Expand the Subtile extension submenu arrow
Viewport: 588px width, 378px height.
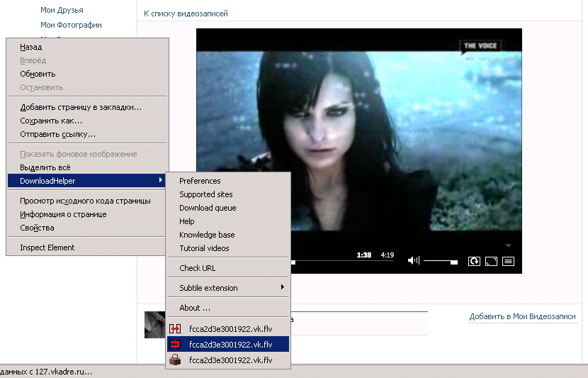(x=283, y=287)
